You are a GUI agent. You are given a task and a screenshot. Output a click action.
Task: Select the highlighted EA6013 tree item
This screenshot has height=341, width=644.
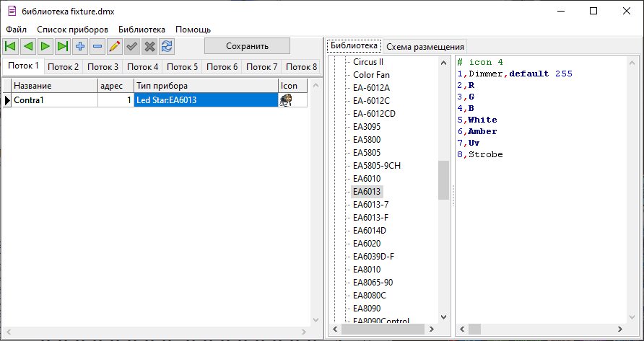tap(367, 192)
